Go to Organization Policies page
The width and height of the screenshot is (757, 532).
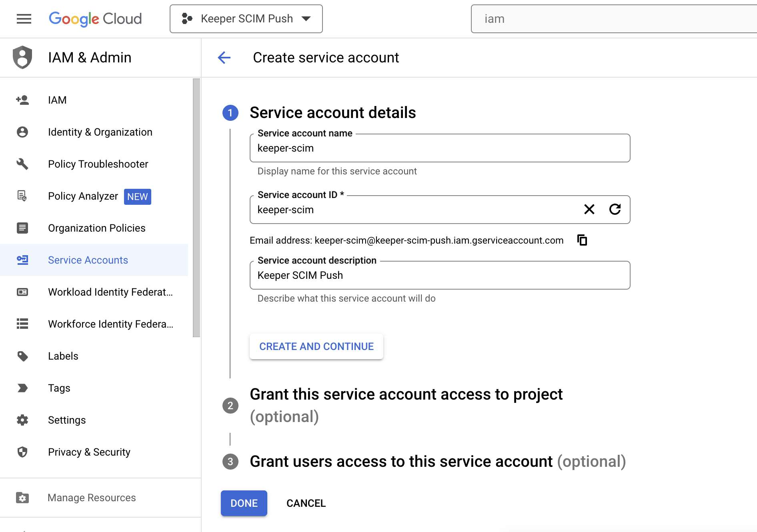[96, 228]
